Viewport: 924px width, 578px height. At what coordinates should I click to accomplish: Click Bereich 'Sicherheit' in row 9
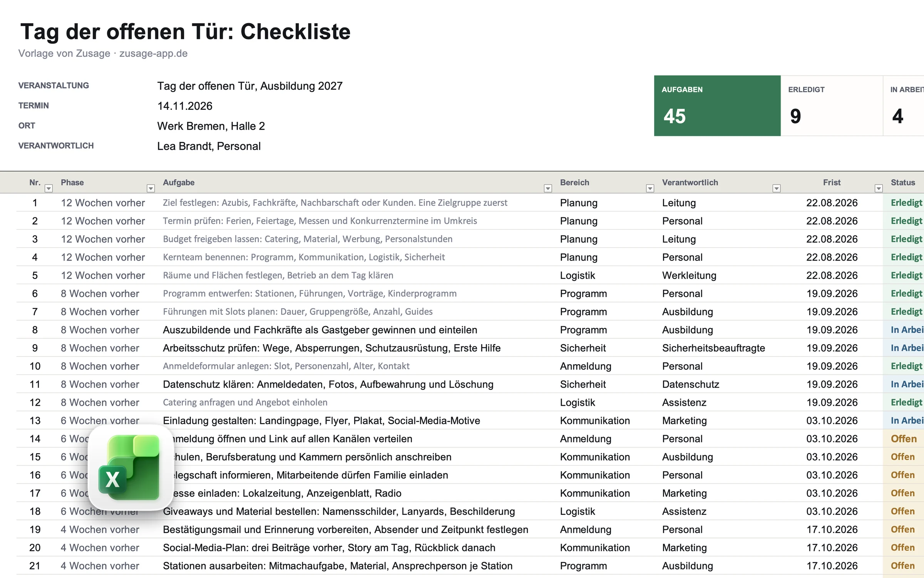point(583,348)
